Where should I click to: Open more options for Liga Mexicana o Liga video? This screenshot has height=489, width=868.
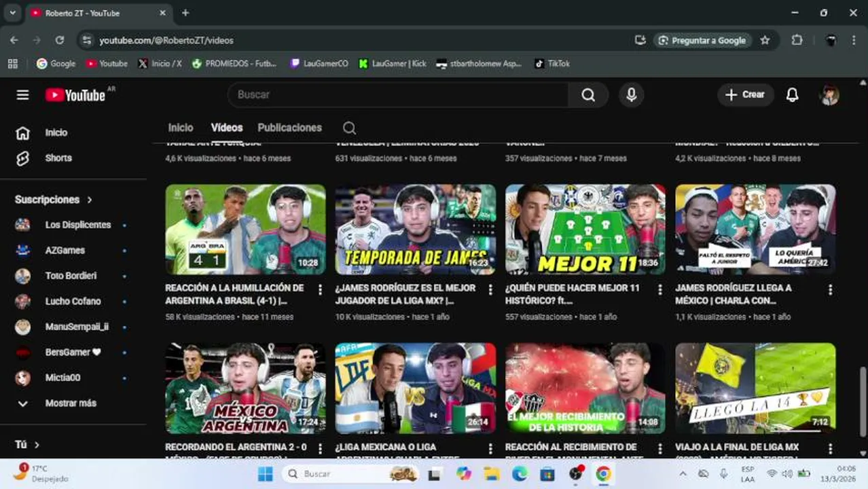490,448
